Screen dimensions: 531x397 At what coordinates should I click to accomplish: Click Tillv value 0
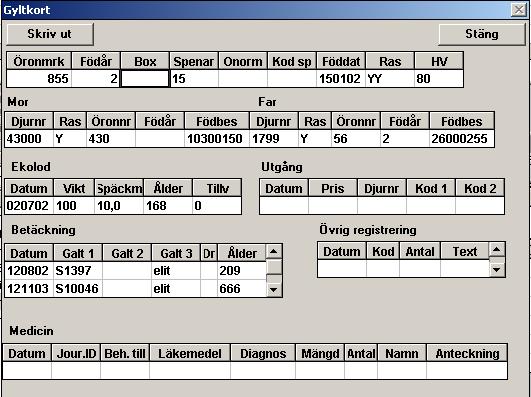217,206
